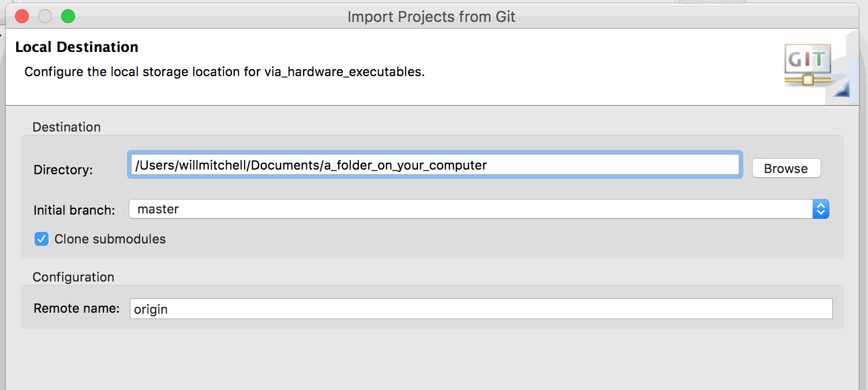Click the green zoom button
868x390 pixels.
click(68, 16)
